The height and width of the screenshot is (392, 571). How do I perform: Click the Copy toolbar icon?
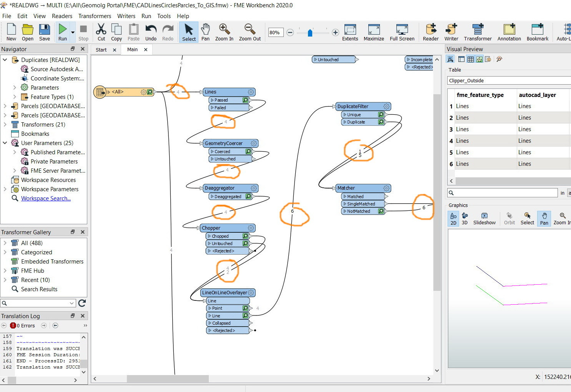117,32
